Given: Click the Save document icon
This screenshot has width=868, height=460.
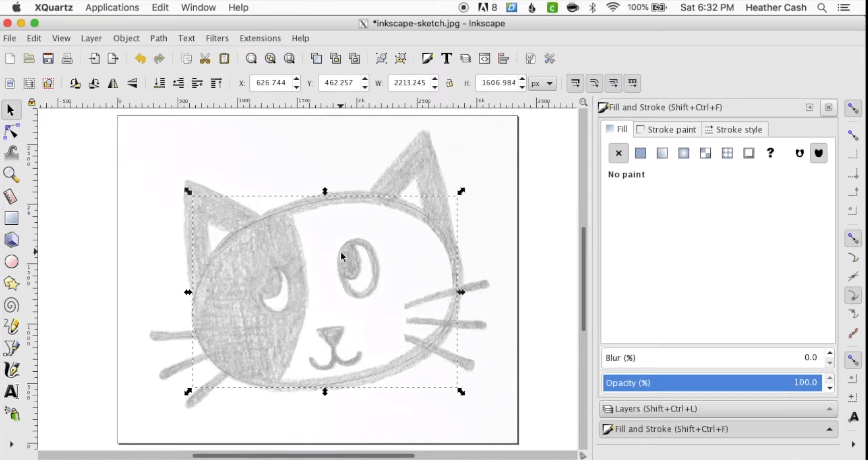Looking at the screenshot, I should [48, 59].
